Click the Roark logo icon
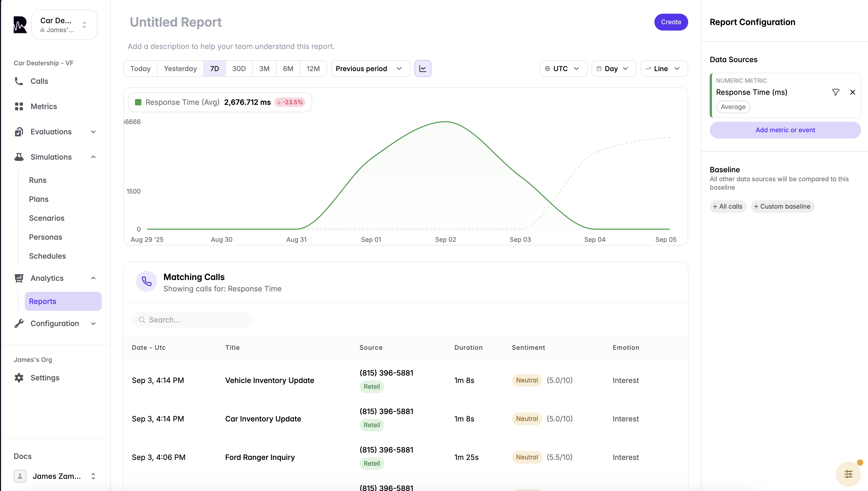 [x=20, y=24]
